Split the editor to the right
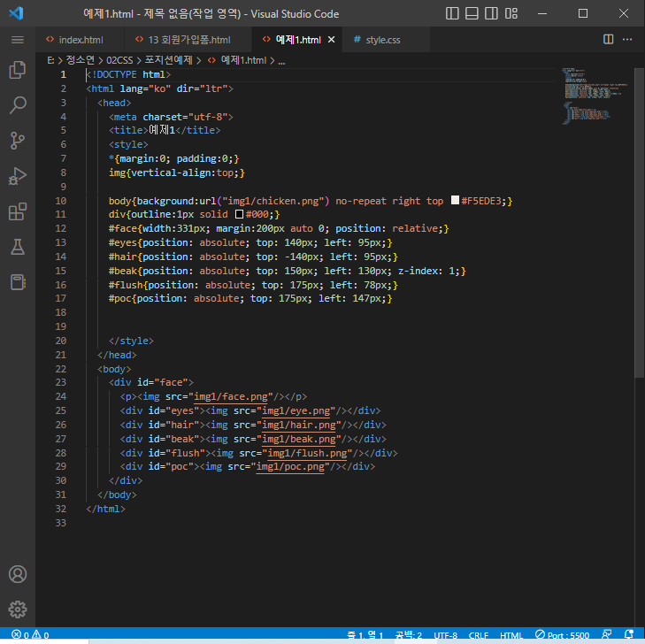The height and width of the screenshot is (644, 645). [608, 40]
